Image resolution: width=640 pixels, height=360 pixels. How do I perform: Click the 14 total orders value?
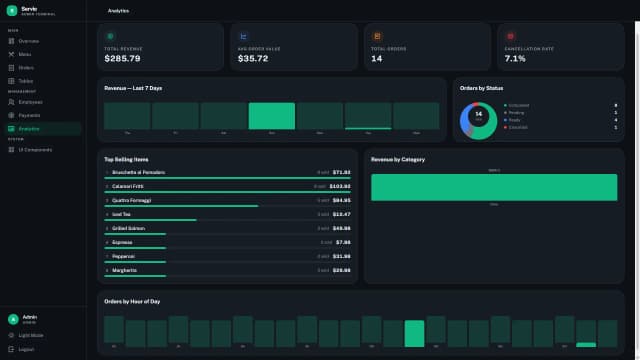pos(377,58)
